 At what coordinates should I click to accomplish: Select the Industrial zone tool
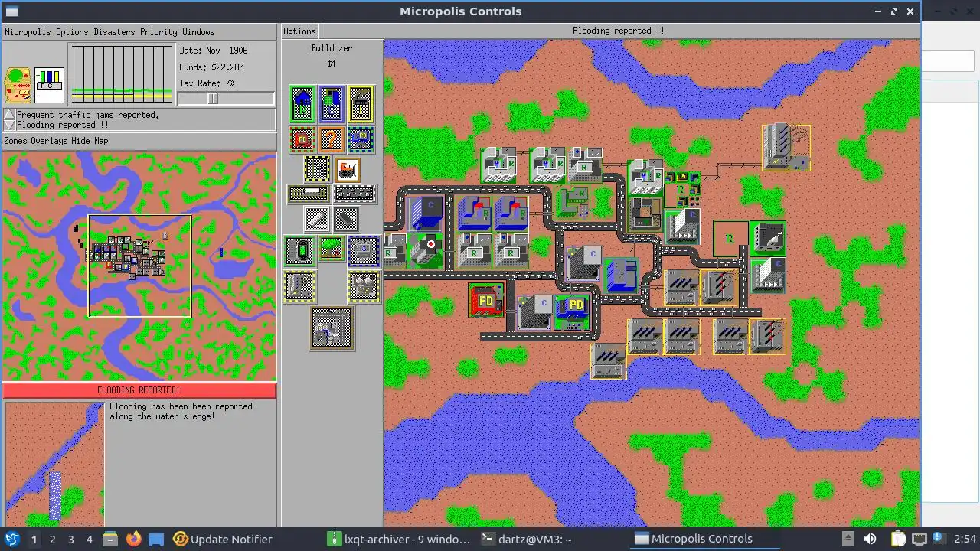click(361, 104)
